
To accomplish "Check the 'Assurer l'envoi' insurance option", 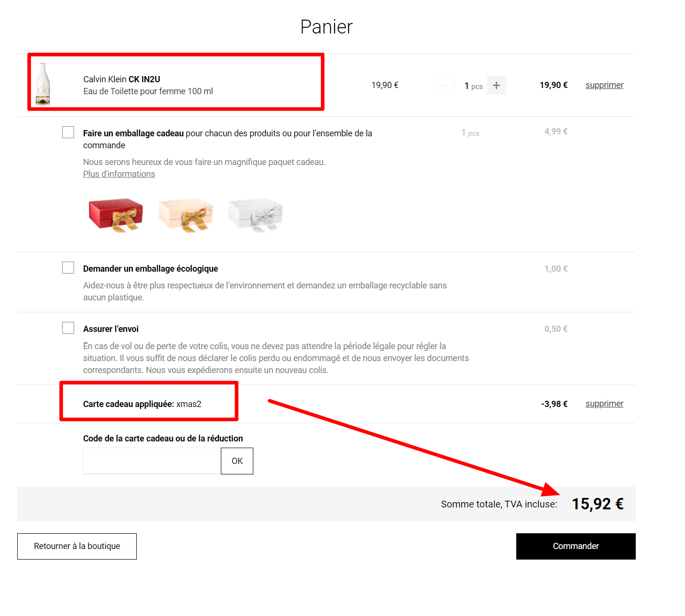I will (x=68, y=328).
